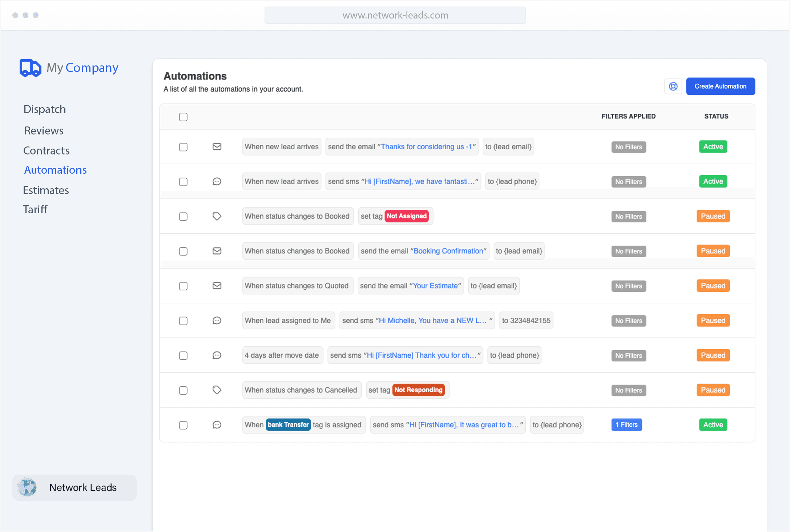
Task: Click Paused status in Booking Confirmation row
Action: [x=713, y=251]
